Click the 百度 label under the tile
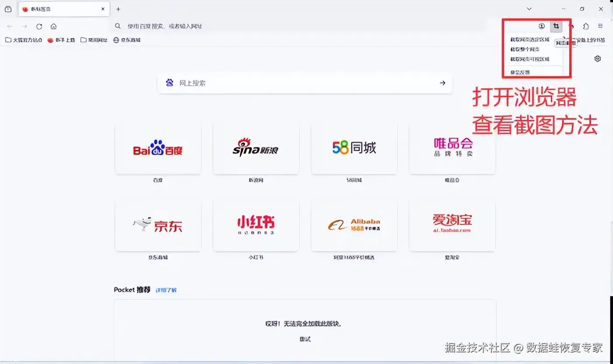The height and width of the screenshot is (364, 613). [158, 180]
